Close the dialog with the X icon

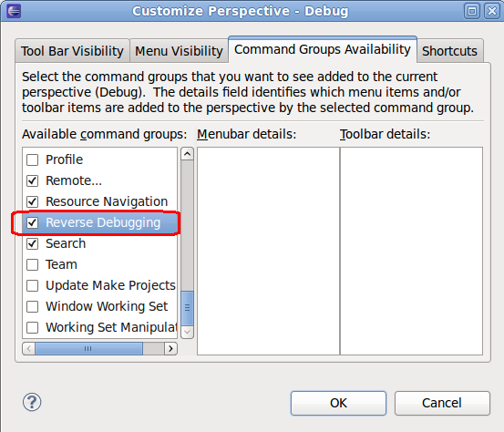tap(492, 12)
